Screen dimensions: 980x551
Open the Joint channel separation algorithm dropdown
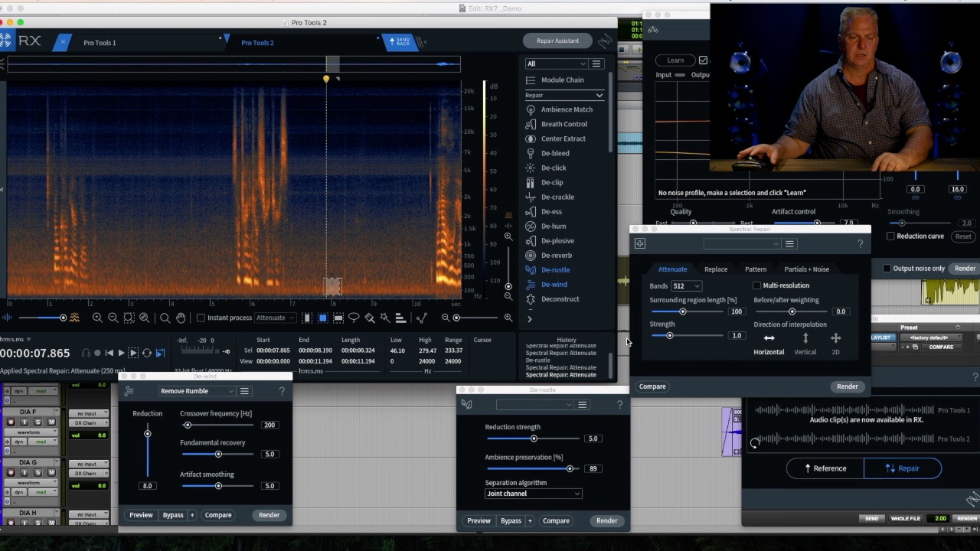pyautogui.click(x=533, y=494)
